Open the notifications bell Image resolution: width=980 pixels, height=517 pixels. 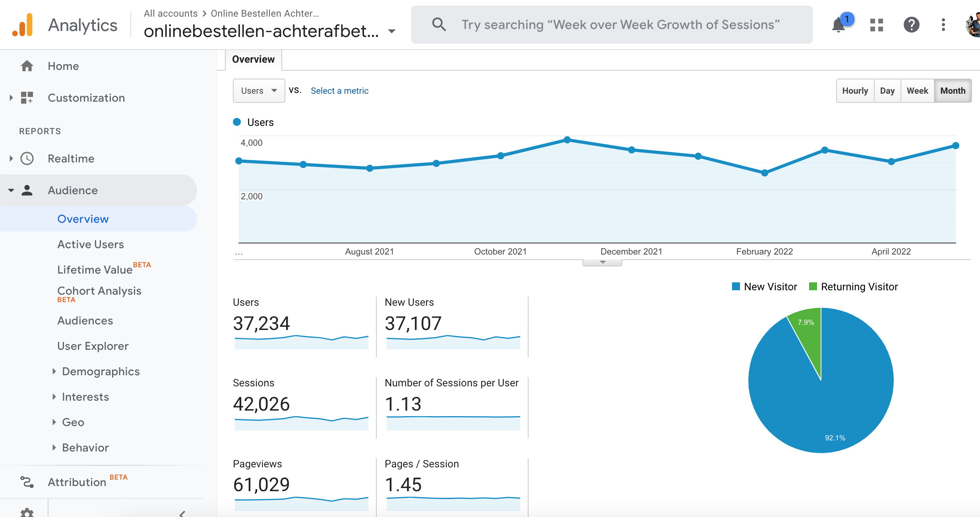839,25
